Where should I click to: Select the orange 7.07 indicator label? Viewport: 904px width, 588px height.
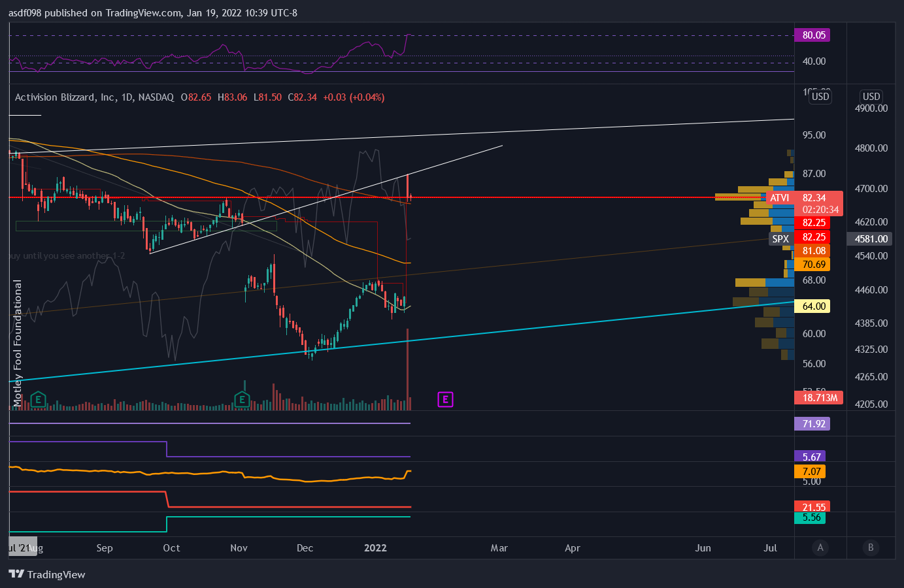coord(811,472)
